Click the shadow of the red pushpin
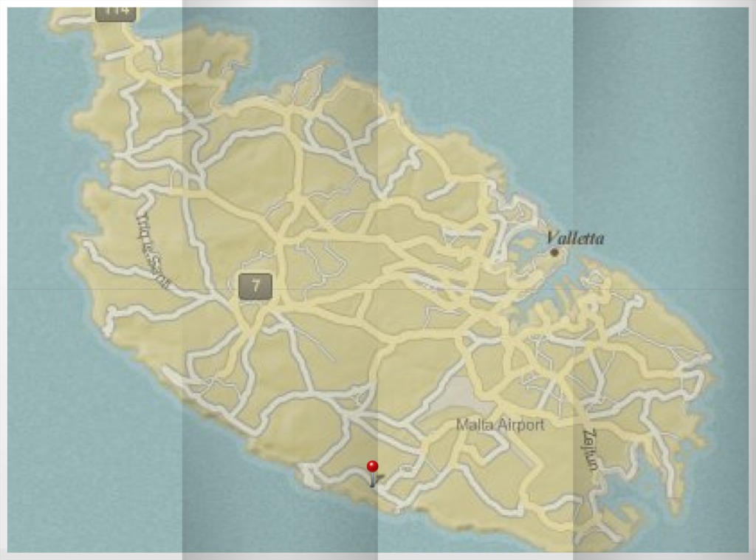 [x=376, y=480]
